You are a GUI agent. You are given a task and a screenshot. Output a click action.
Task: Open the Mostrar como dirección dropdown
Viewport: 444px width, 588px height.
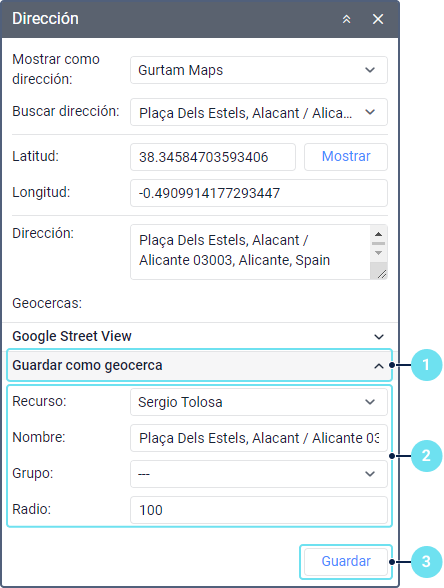(259, 70)
